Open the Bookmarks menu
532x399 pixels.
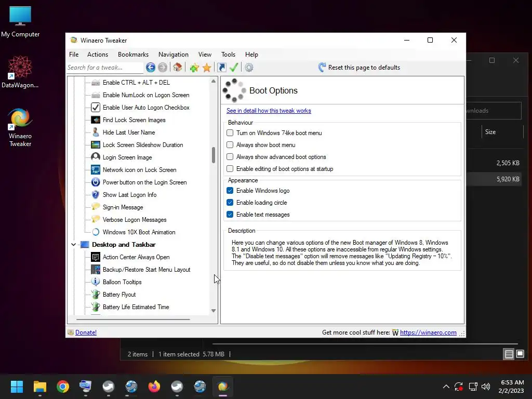[x=134, y=54]
